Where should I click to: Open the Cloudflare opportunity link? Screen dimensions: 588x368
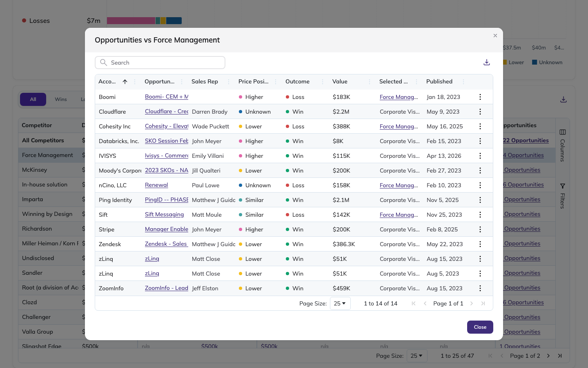(x=167, y=112)
